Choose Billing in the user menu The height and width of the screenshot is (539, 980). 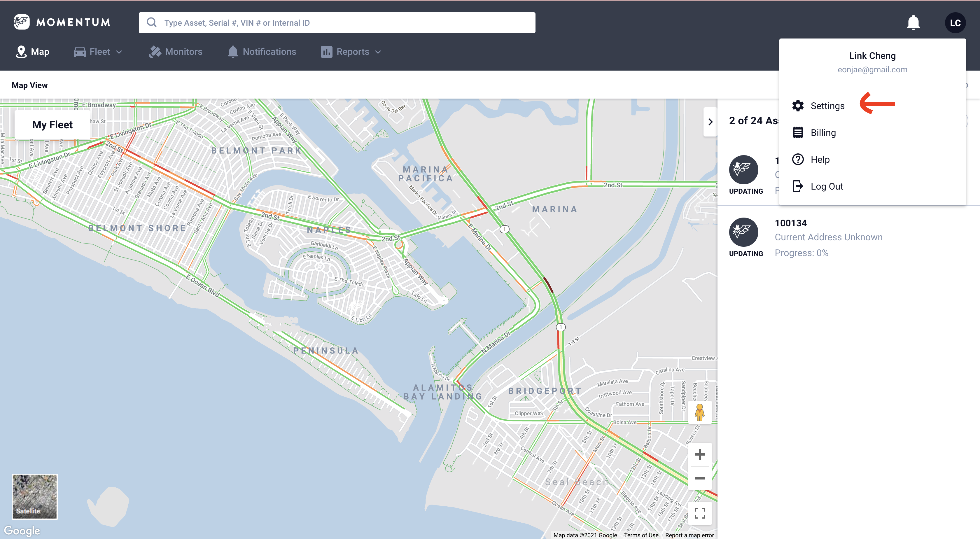(x=823, y=132)
